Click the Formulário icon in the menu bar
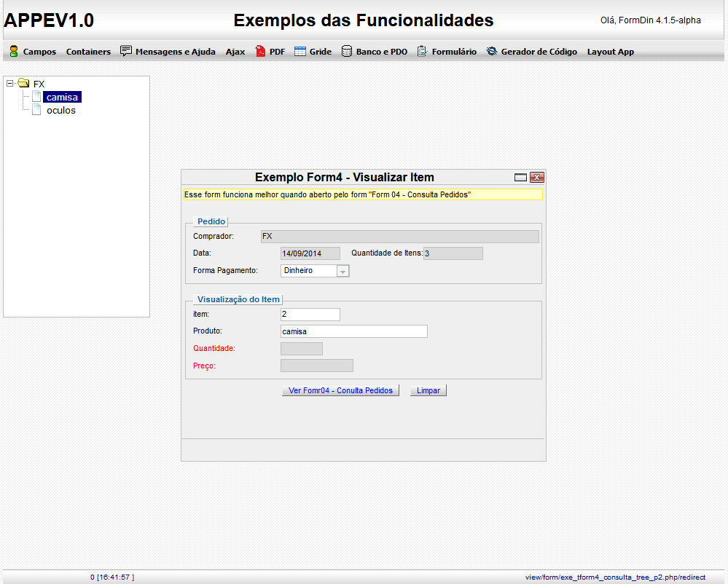Viewport: 728px width, 584px height. 420,51
